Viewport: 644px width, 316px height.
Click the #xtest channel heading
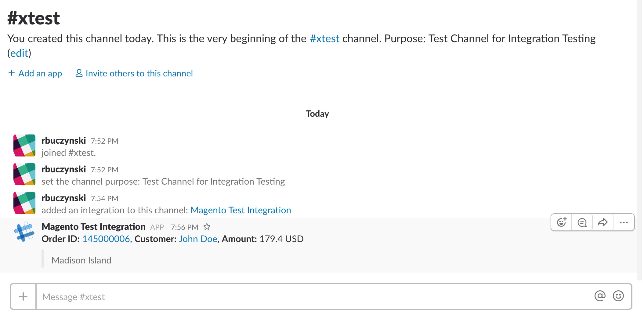[x=34, y=18]
